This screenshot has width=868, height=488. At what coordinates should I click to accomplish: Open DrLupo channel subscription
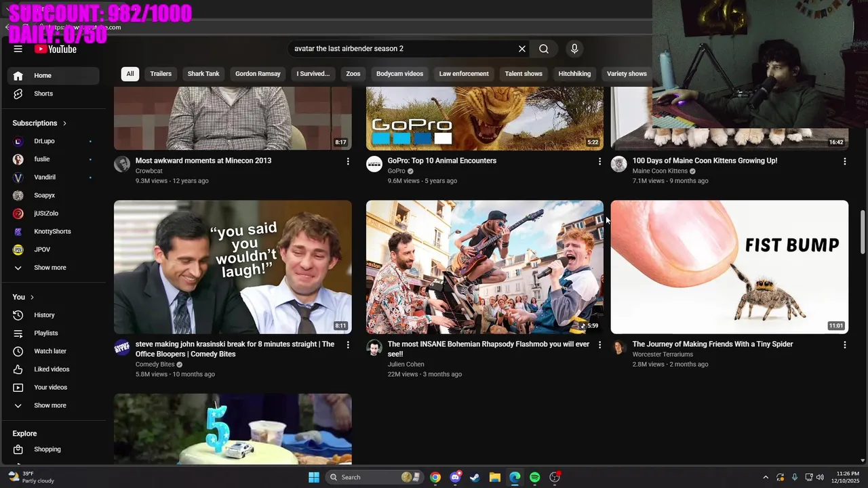tap(54, 141)
